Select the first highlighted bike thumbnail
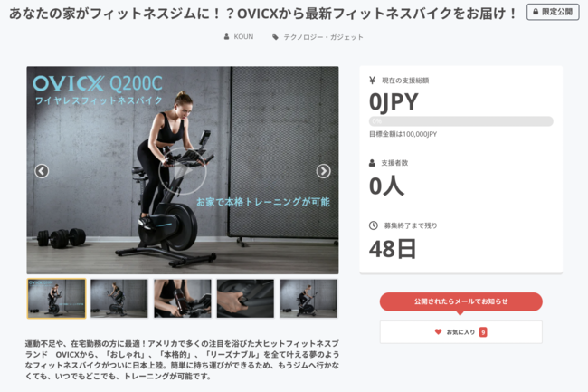This screenshot has width=588, height=392. pos(56,299)
